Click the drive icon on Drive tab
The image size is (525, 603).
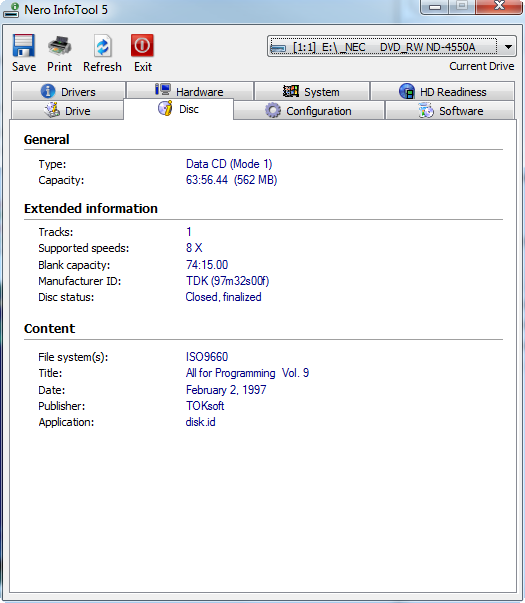52,110
